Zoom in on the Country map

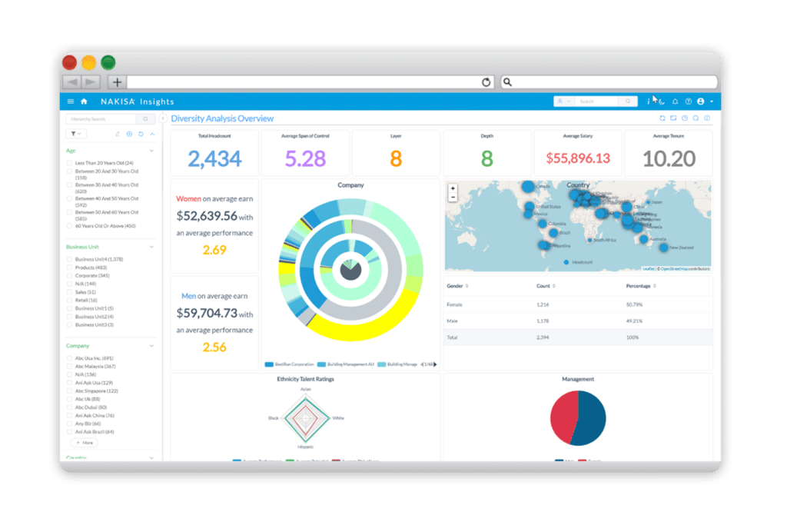453,188
